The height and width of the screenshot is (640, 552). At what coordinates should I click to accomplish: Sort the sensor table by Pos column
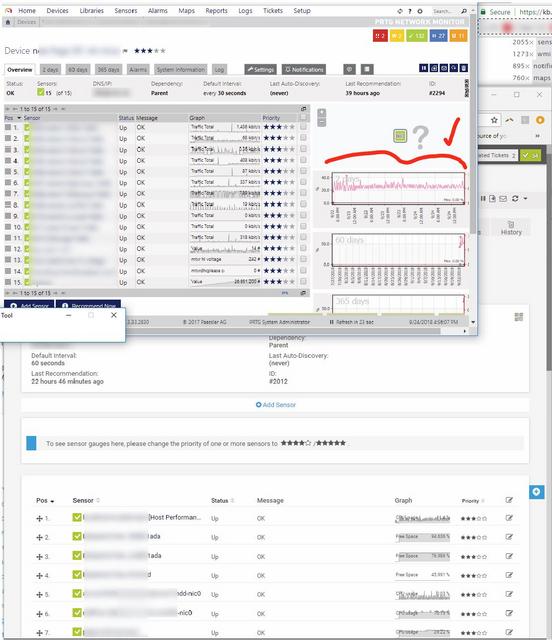pyautogui.click(x=12, y=118)
